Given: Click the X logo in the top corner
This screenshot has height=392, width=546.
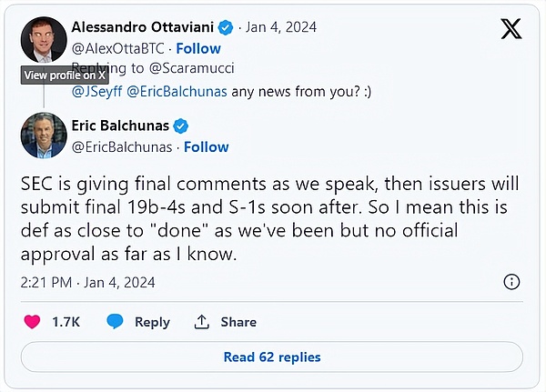Looking at the screenshot, I should [511, 28].
